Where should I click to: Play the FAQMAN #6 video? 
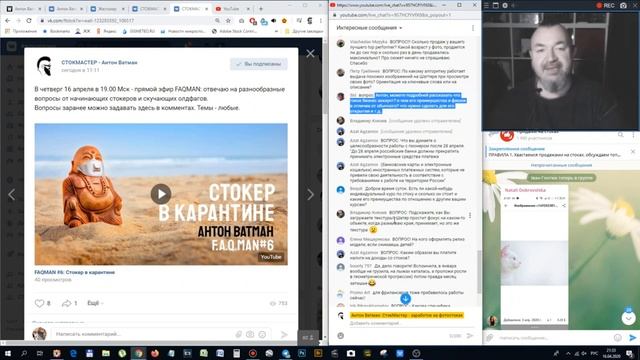point(161,194)
